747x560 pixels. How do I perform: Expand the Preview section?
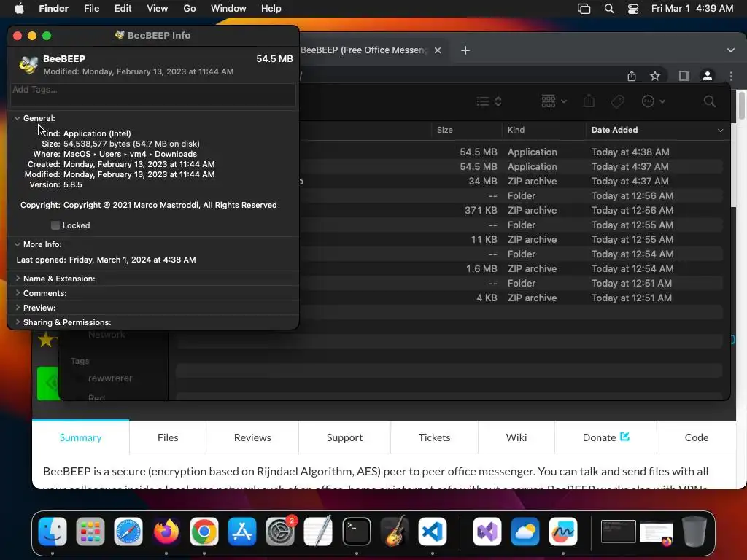coord(18,308)
